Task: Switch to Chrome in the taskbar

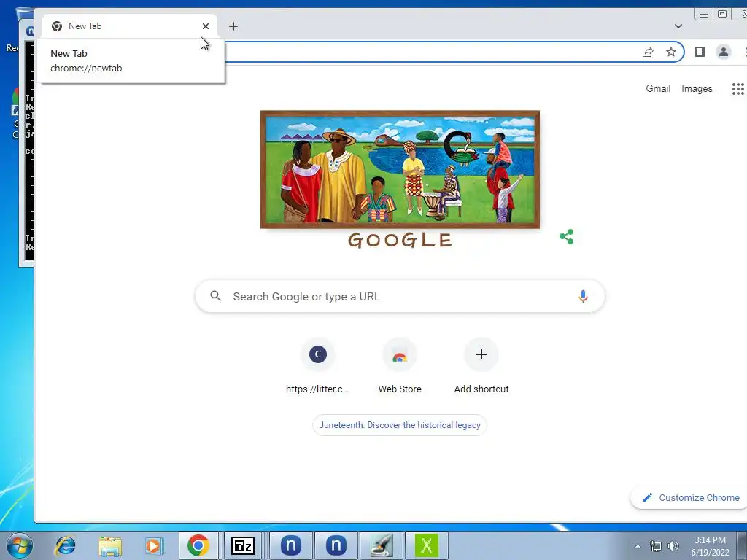Action: tap(198, 545)
